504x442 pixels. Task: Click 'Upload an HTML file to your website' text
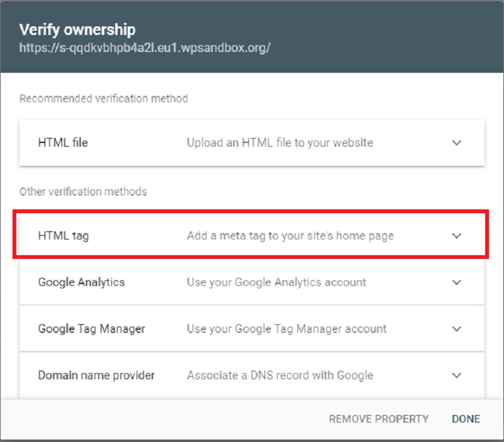(x=280, y=143)
